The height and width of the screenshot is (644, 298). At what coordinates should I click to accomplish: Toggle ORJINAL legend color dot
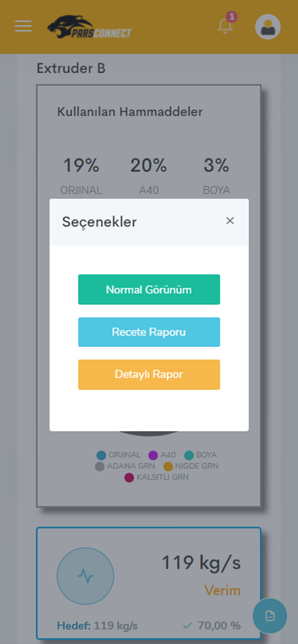point(101,455)
